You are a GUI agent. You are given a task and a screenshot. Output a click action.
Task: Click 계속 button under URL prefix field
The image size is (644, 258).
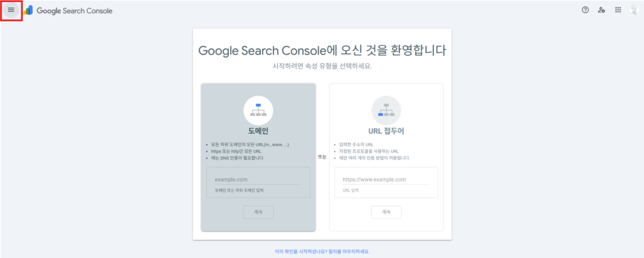(x=386, y=212)
